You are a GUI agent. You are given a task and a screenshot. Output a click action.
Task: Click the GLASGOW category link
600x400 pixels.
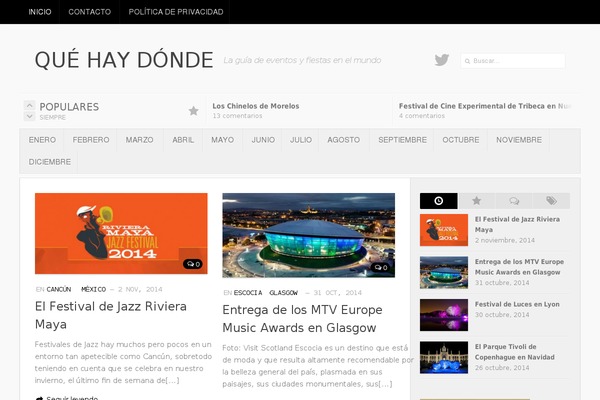point(283,293)
